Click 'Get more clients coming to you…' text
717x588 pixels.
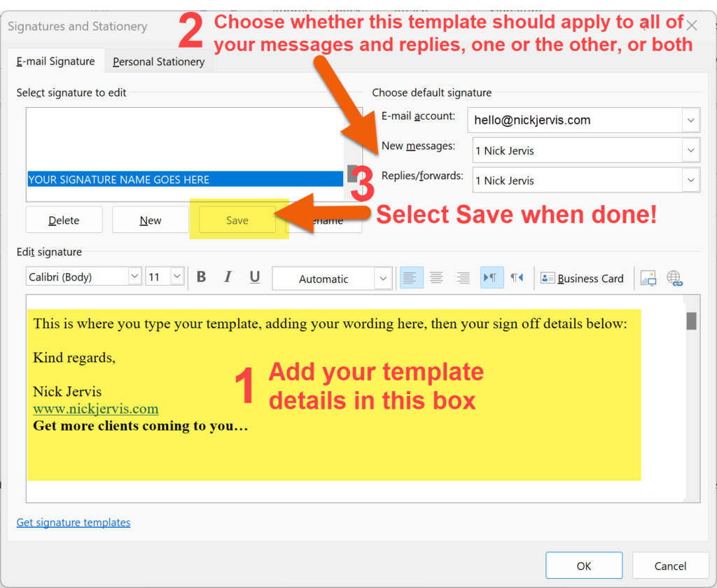click(140, 426)
